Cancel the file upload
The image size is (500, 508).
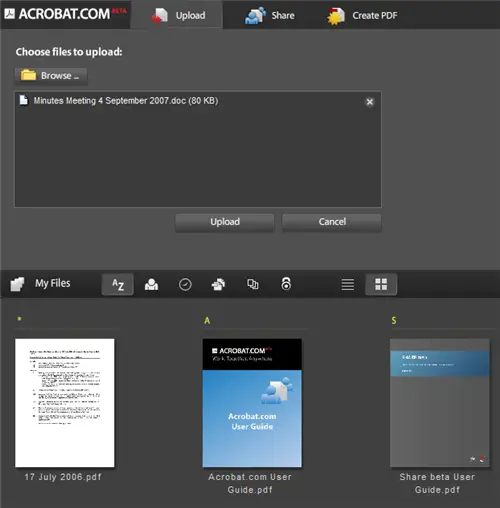[x=332, y=222]
